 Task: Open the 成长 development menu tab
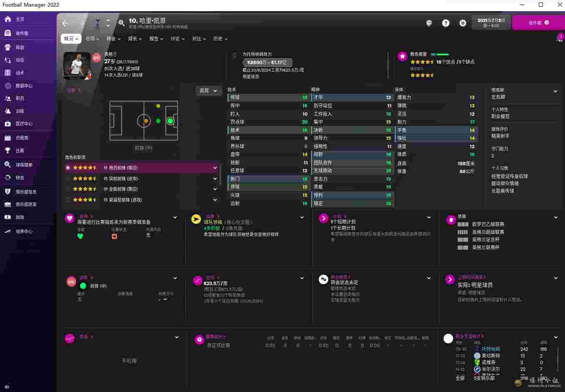[135, 39]
